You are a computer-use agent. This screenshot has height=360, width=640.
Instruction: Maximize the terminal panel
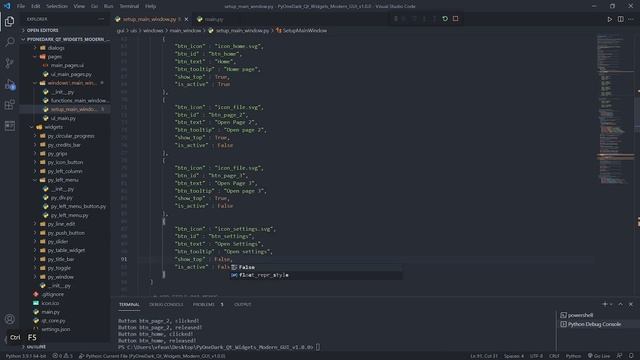(x=620, y=304)
